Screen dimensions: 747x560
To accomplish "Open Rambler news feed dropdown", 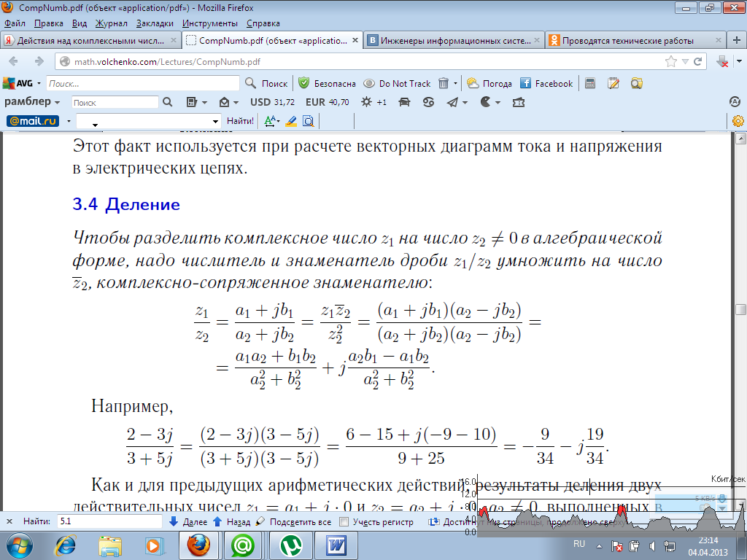I will [x=196, y=102].
